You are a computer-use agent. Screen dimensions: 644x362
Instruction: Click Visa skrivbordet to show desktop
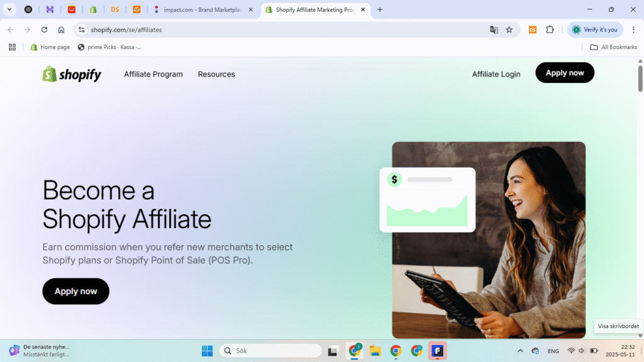(x=618, y=326)
